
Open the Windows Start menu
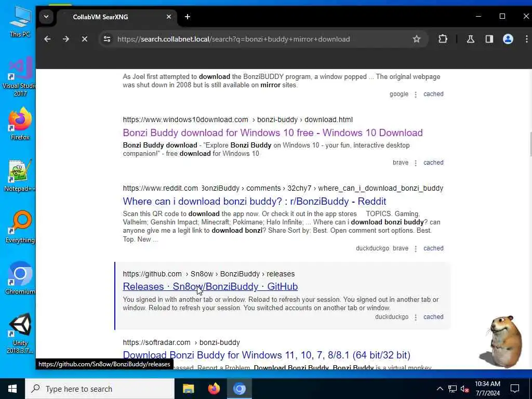[x=12, y=389]
